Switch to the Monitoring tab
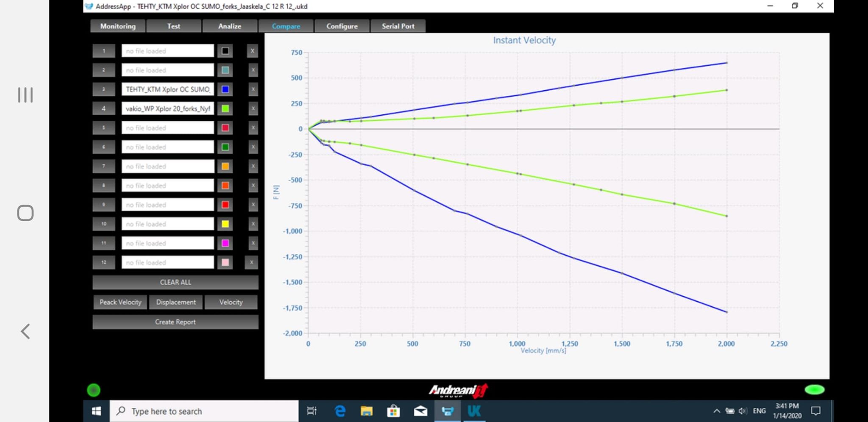 [x=118, y=26]
